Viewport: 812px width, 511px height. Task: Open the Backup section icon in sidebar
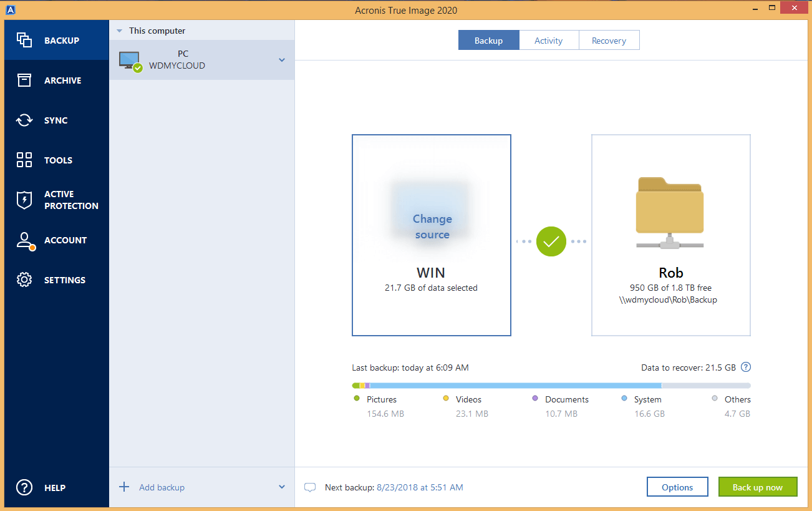[x=24, y=40]
